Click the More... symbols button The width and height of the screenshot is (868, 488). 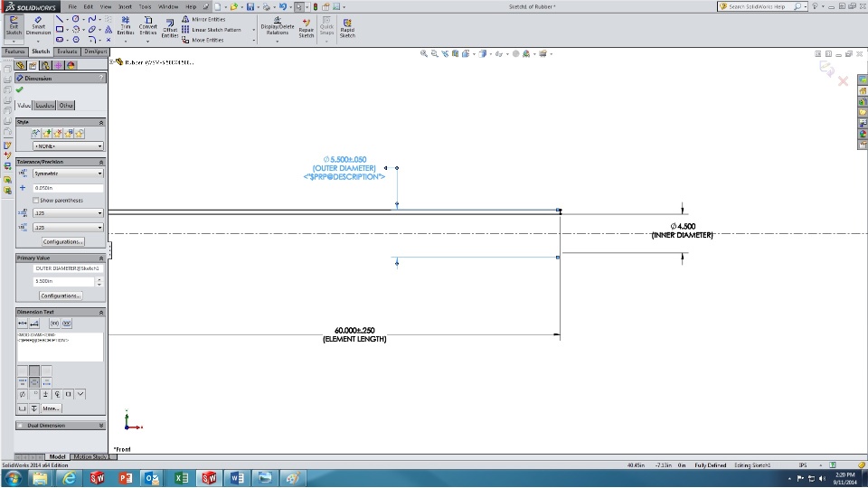click(51, 408)
